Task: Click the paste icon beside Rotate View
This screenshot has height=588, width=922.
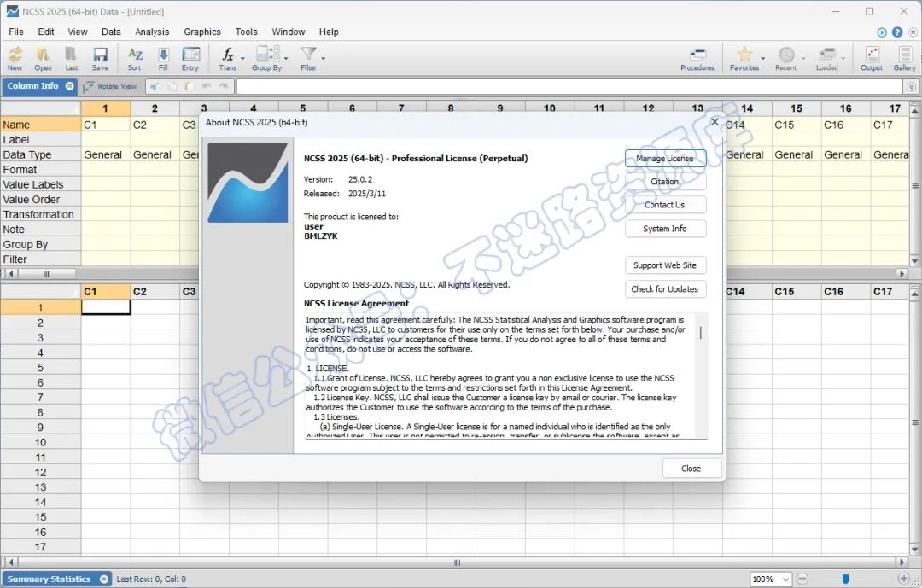Action: (x=190, y=86)
